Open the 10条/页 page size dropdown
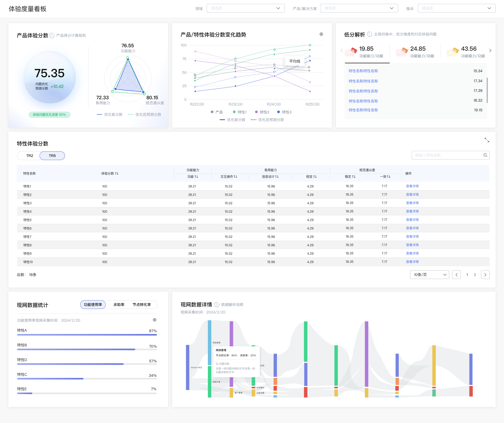504x423 pixels. 429,275
